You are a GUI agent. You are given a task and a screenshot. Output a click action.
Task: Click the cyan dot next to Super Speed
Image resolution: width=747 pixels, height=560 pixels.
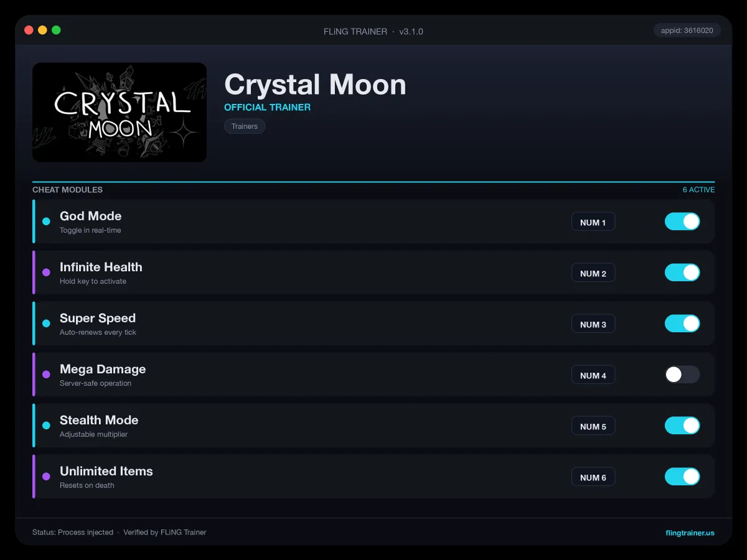coord(46,324)
